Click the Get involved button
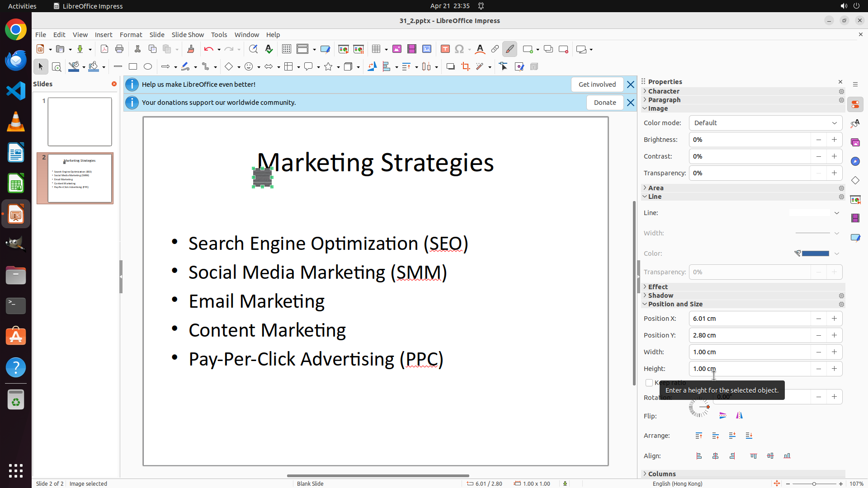This screenshot has width=868, height=488. click(597, 84)
